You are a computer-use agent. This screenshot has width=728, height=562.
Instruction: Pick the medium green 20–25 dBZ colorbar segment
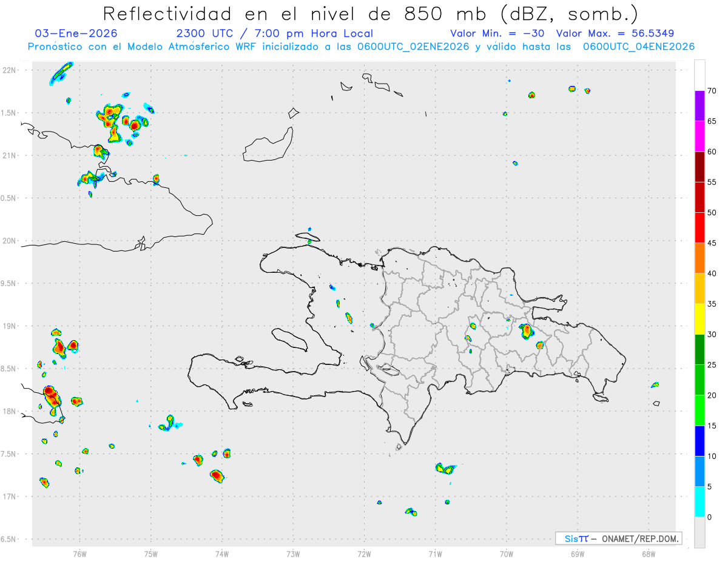point(699,380)
